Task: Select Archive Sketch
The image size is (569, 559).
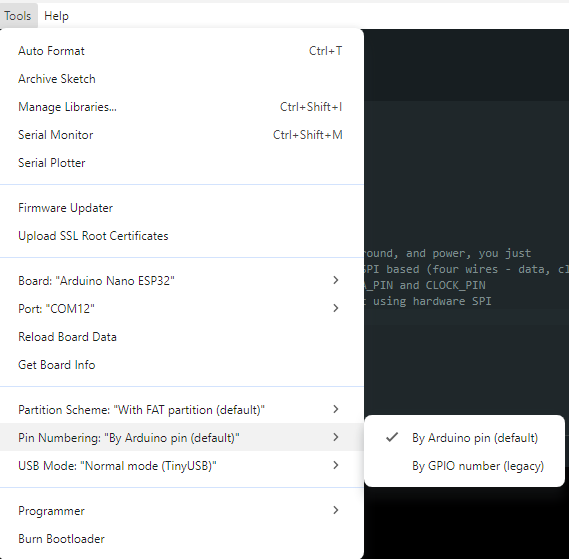Action: click(x=181, y=79)
